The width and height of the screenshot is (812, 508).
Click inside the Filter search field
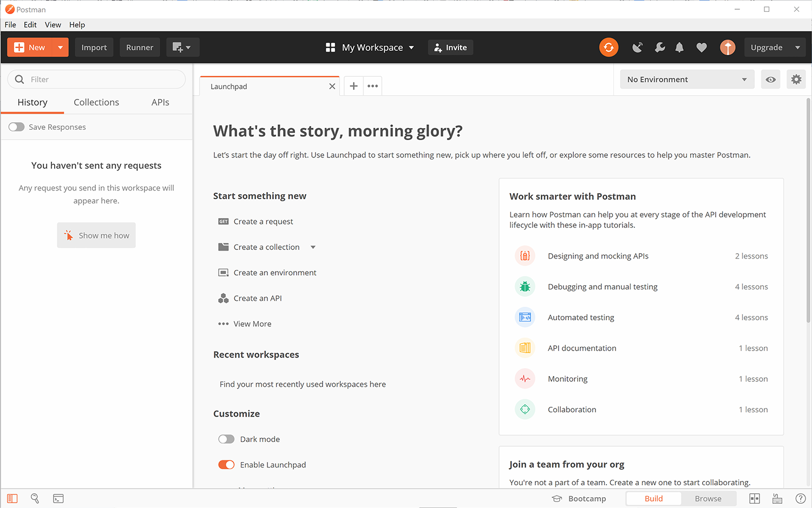point(96,79)
